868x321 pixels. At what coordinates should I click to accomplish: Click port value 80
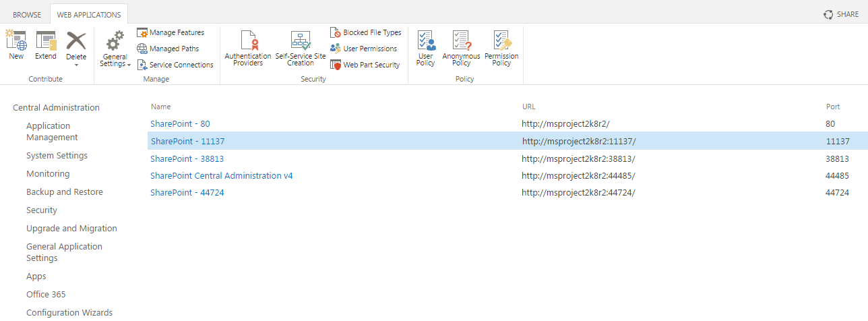tap(830, 123)
